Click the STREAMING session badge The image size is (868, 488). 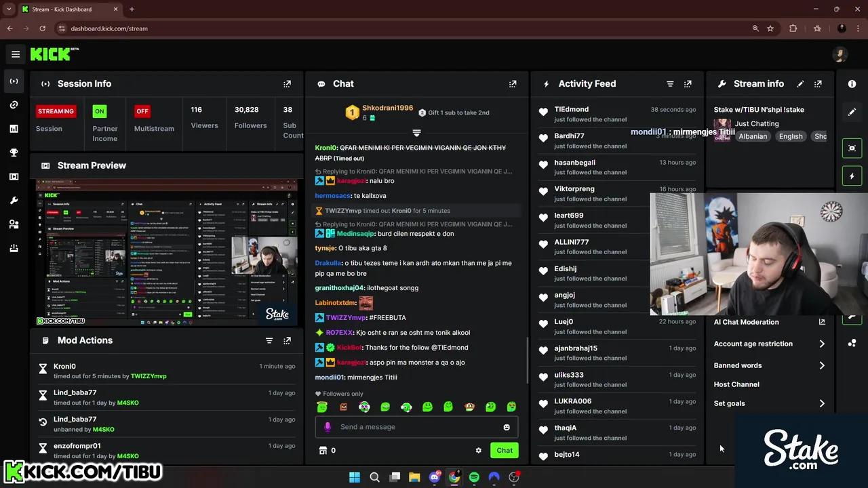tap(56, 111)
